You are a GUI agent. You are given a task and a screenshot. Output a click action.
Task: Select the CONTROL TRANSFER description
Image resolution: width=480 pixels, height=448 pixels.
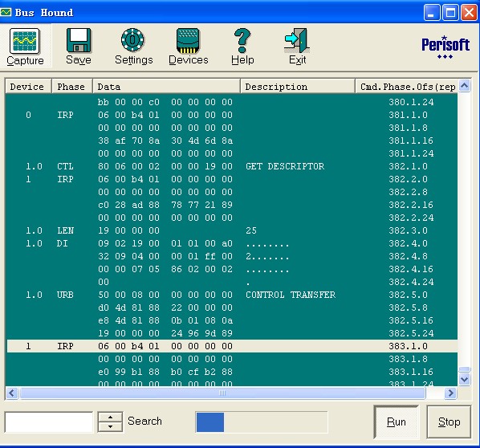(291, 295)
